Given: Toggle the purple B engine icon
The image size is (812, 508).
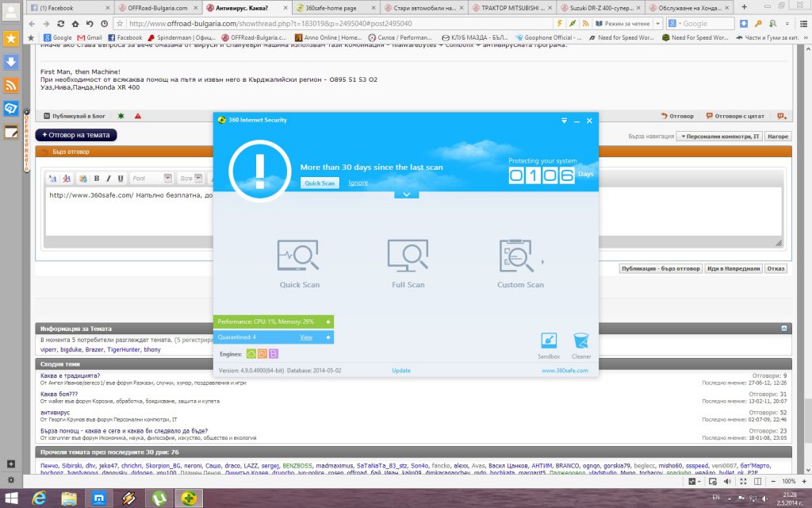Looking at the screenshot, I should [274, 353].
